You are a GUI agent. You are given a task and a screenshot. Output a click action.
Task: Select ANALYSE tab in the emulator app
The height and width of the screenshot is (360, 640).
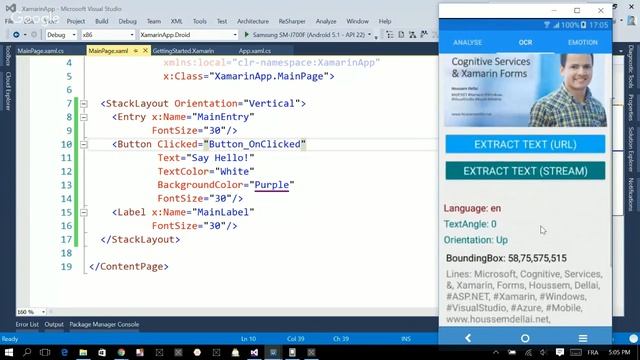click(468, 42)
